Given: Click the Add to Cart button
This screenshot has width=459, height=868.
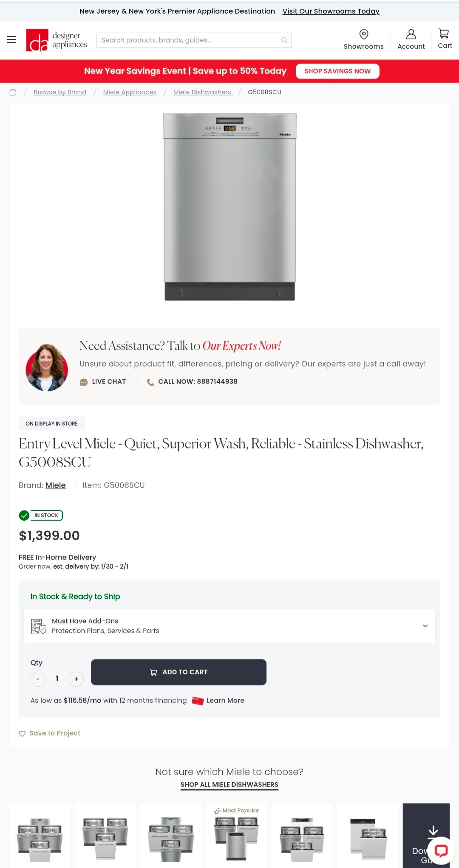Looking at the screenshot, I should click(178, 672).
